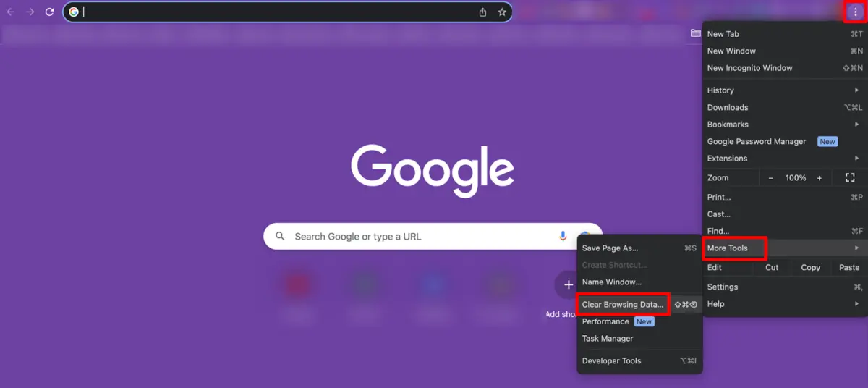Click the share icon in address bar
868x388 pixels.
pyautogui.click(x=482, y=12)
